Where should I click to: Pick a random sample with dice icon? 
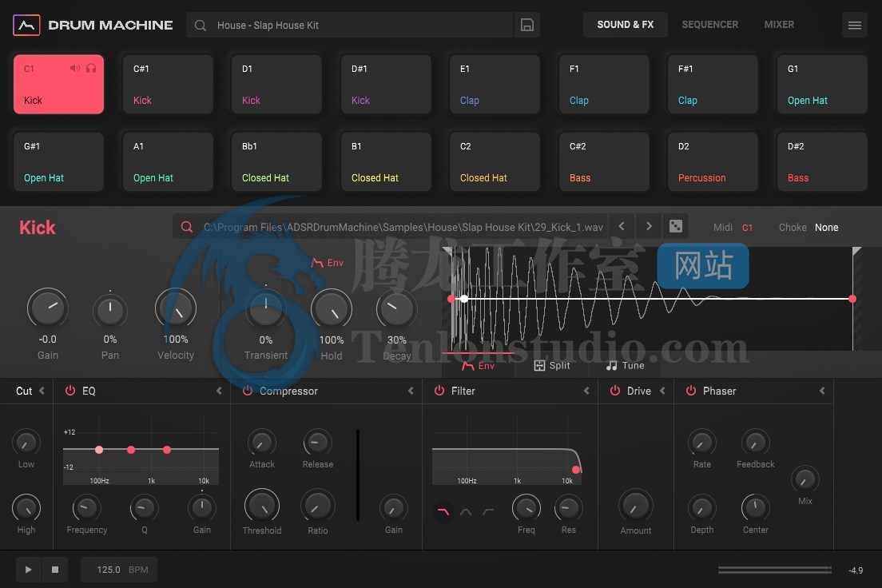click(x=676, y=226)
